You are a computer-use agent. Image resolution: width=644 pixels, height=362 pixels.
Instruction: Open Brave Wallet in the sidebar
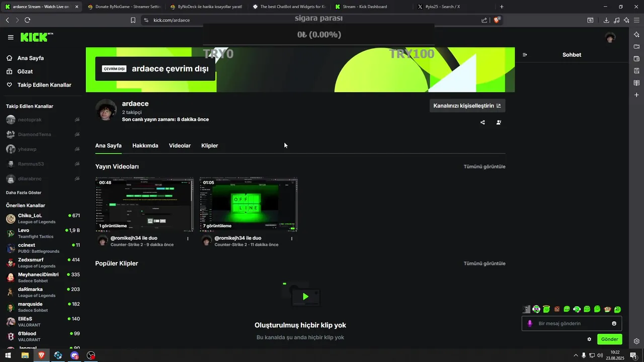[x=636, y=58]
